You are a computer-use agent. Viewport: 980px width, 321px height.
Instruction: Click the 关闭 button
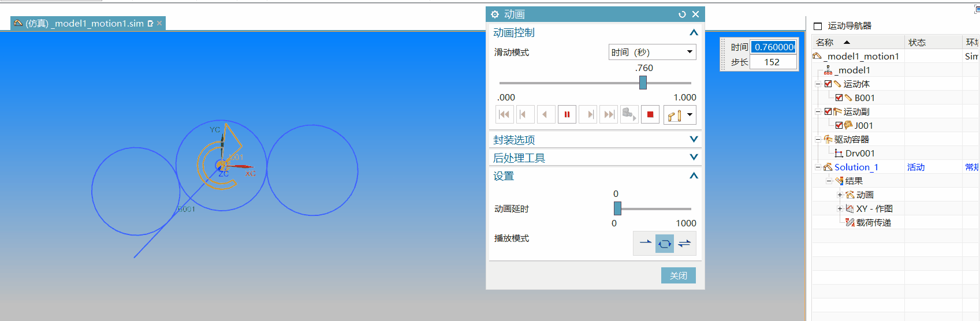679,275
